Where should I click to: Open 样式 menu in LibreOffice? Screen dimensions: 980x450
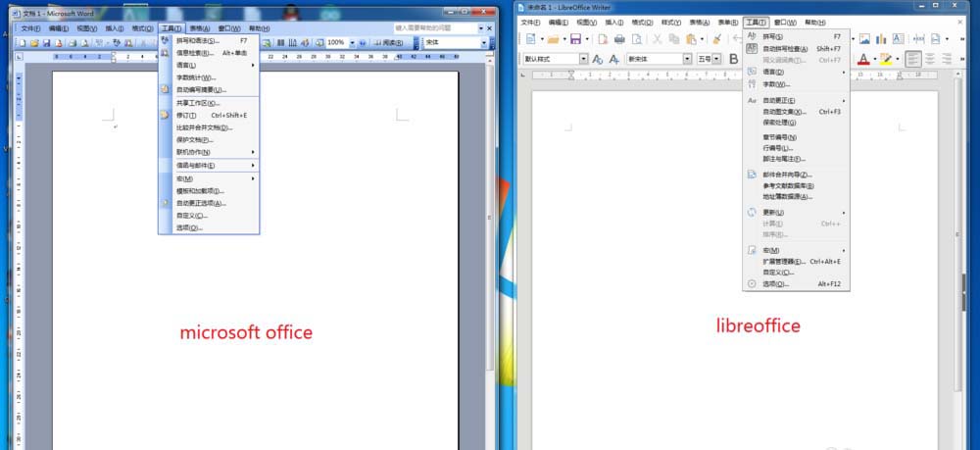(670, 23)
